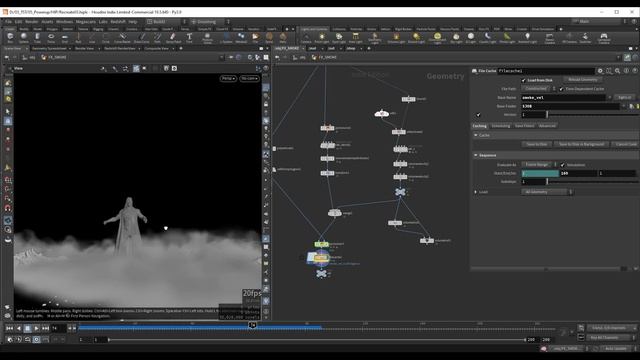640x360 pixels.
Task: Search parameters with magnifier icon
Action: tap(618, 71)
